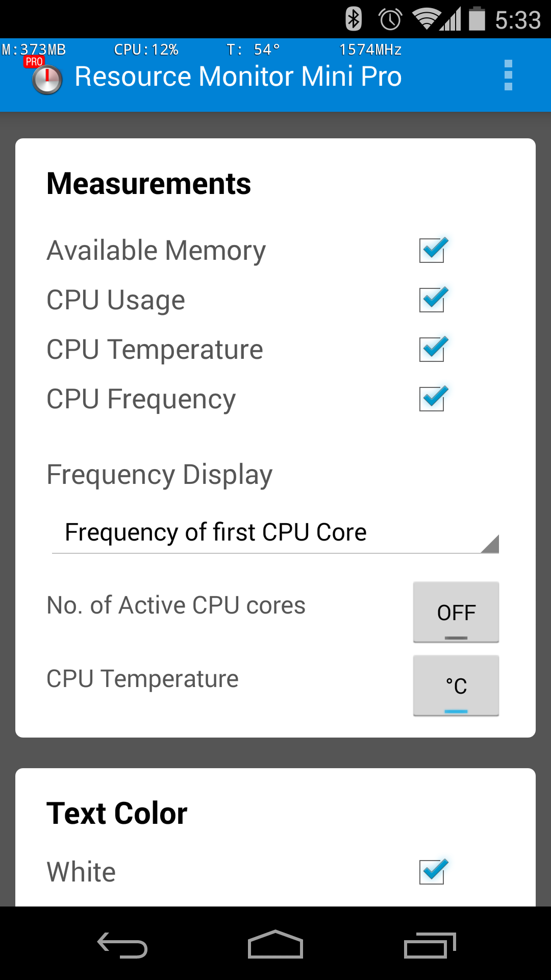Tap the alarm clock status icon
Screen dimensions: 551x980
(390, 19)
